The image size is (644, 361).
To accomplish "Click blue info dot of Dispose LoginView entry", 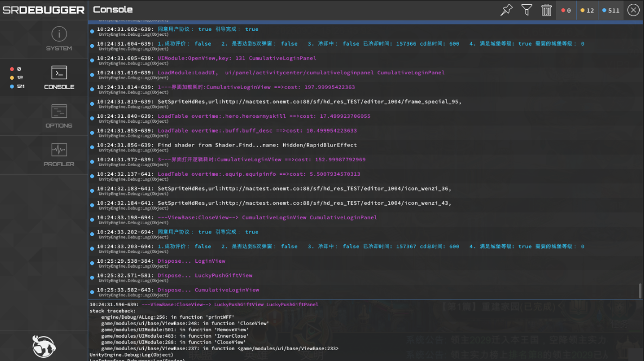I will point(92,263).
